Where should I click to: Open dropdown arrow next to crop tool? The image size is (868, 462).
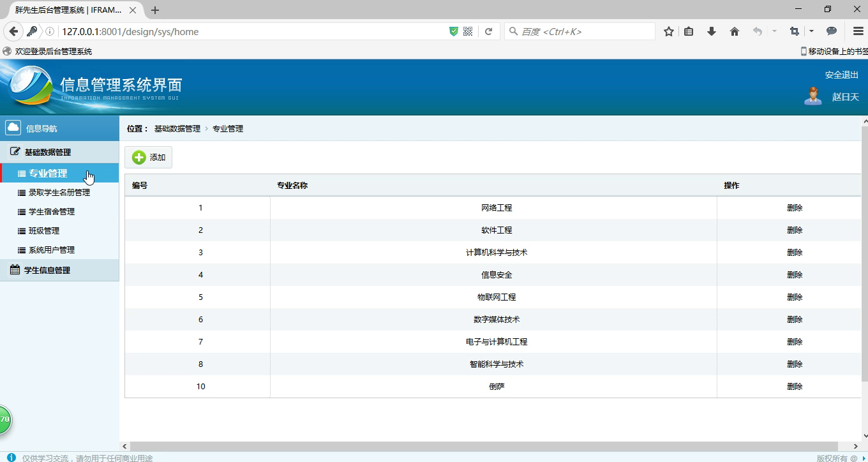click(x=811, y=31)
